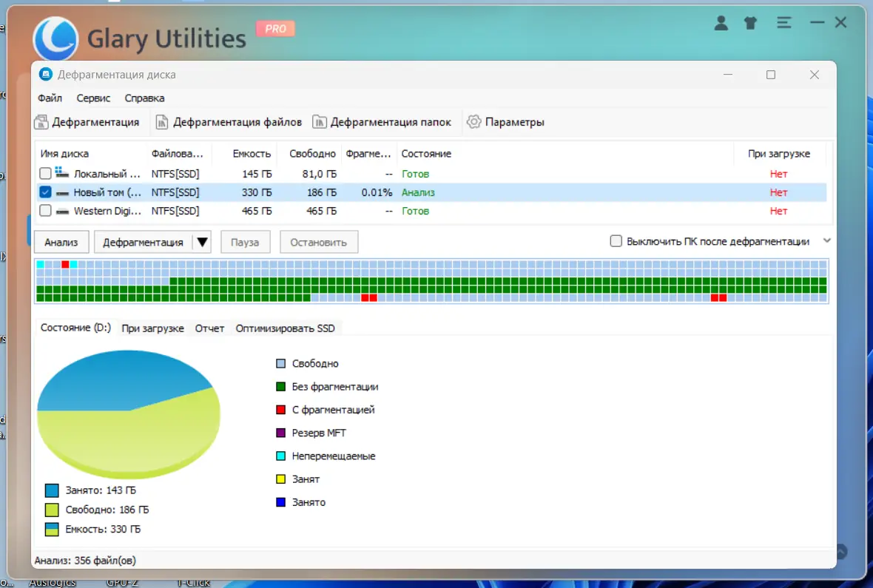This screenshot has width=873, height=588.
Task: Open Glary Utilities hamburger menu
Action: pos(784,23)
